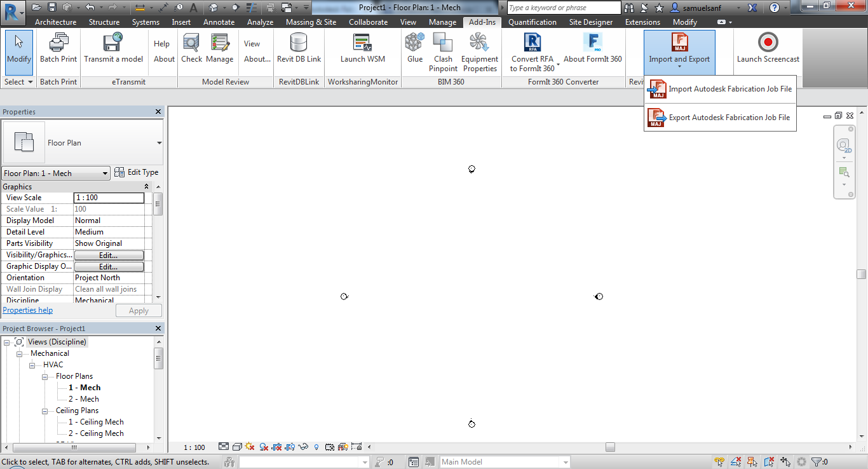Screen dimensions: 868x469
Task: Click the Default 3D View house icon
Action: [x=214, y=8]
